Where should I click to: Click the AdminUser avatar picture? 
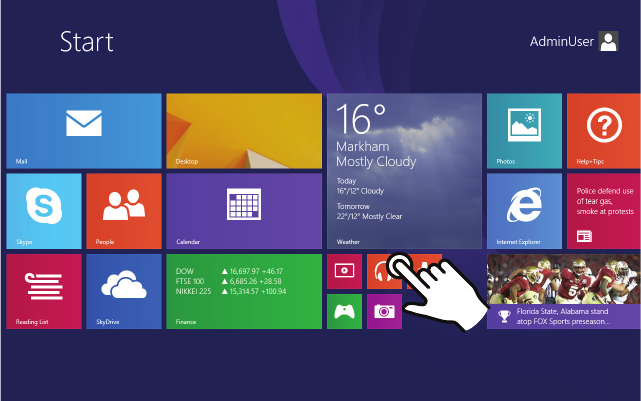click(608, 41)
